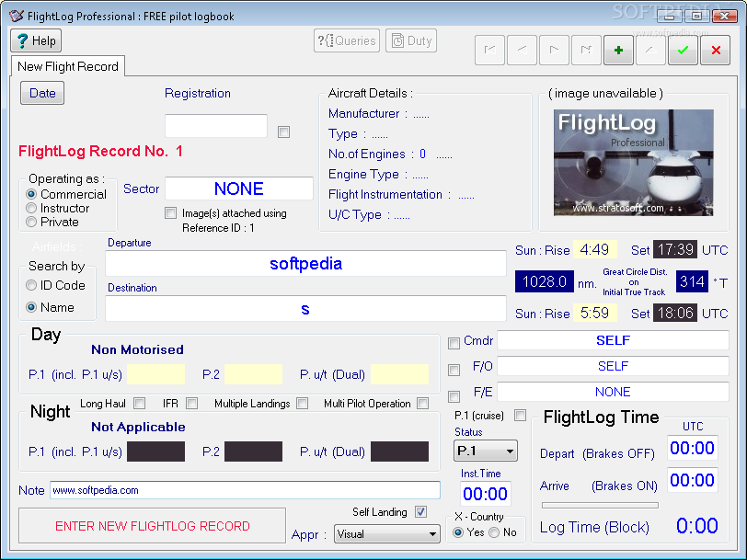This screenshot has width=747, height=560.
Task: Click the Date button
Action: tap(42, 94)
